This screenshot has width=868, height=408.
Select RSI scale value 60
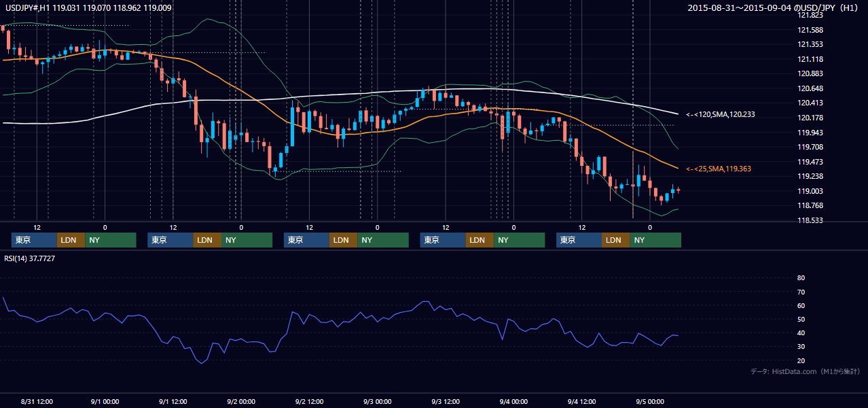click(801, 305)
